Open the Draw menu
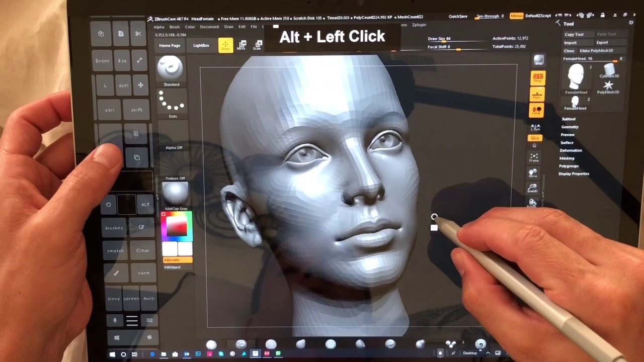Viewport: 644px width, 362px height. (229, 27)
